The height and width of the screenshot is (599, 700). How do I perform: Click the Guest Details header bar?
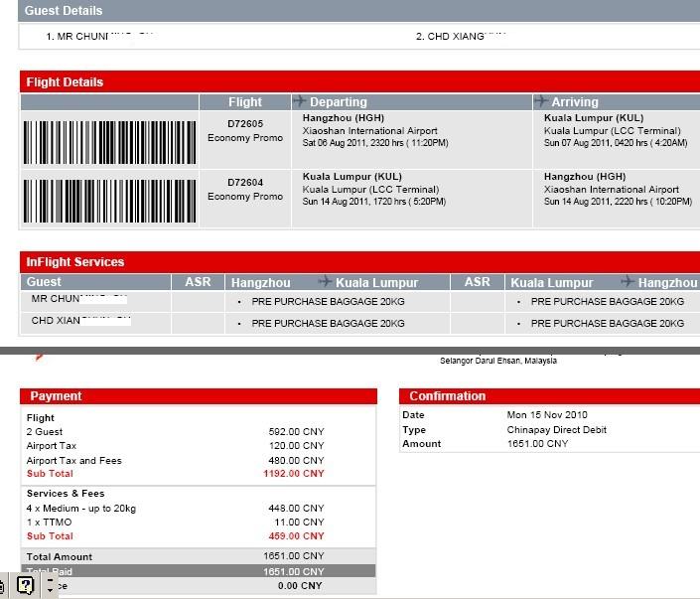[x=358, y=11]
